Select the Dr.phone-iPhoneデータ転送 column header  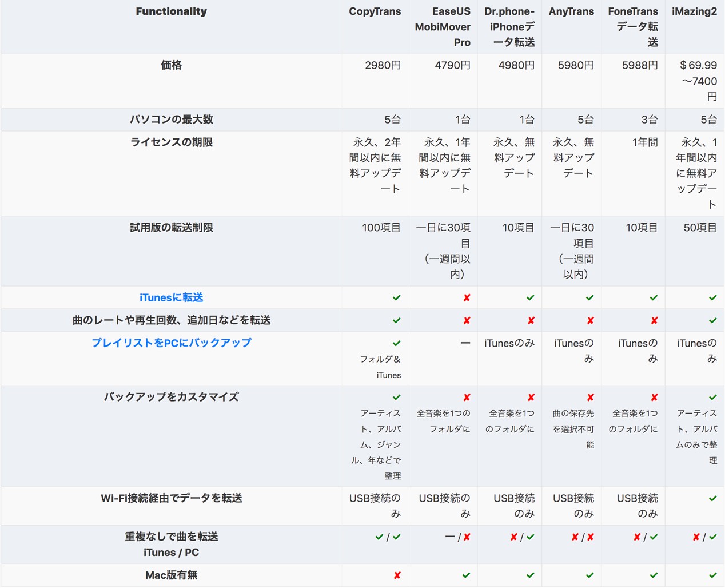[509, 27]
